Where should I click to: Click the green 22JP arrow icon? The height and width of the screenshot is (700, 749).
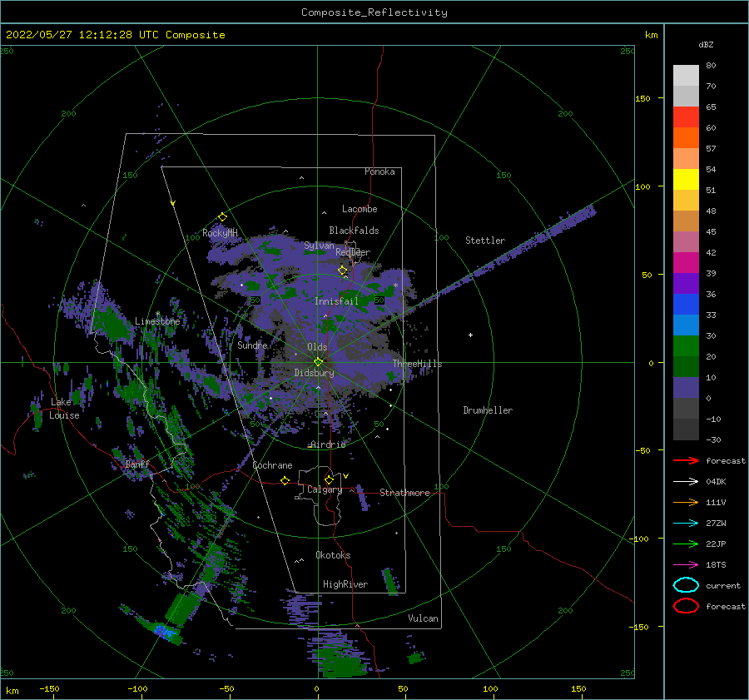click(686, 544)
